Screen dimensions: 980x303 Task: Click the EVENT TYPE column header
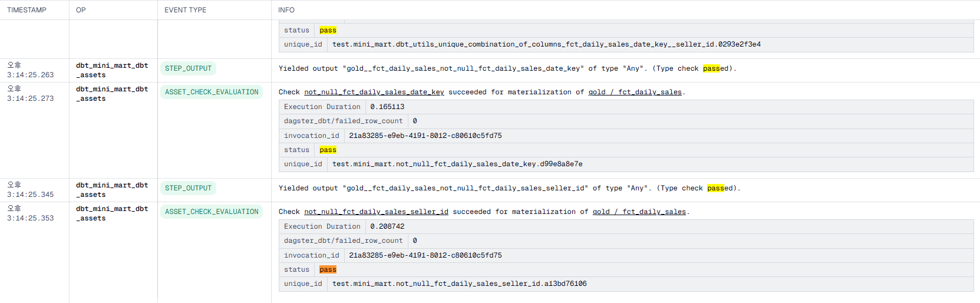(185, 10)
